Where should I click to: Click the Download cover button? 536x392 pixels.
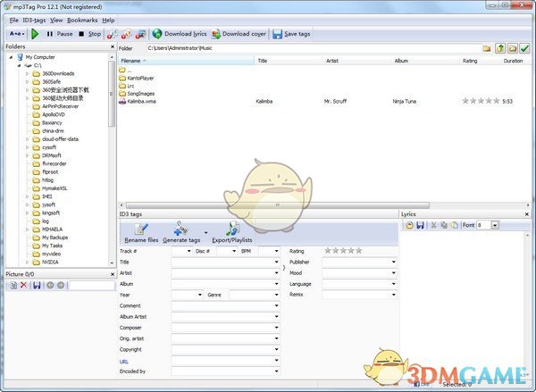pyautogui.click(x=239, y=34)
